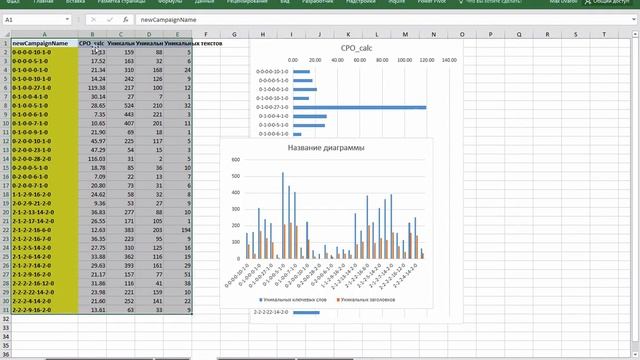Click the 2-2-2-22-14-2-0 label in CPO_calc chart
The height and width of the screenshot is (360, 640).
(x=271, y=312)
